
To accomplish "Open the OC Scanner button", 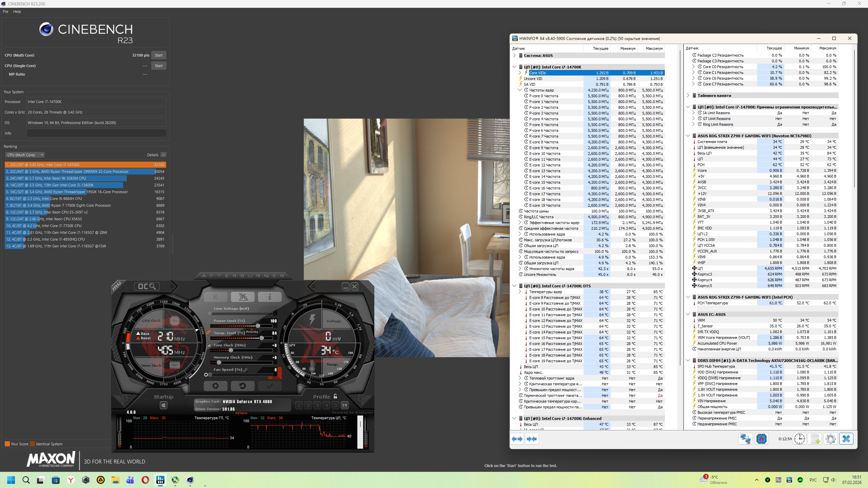I will coord(147,286).
